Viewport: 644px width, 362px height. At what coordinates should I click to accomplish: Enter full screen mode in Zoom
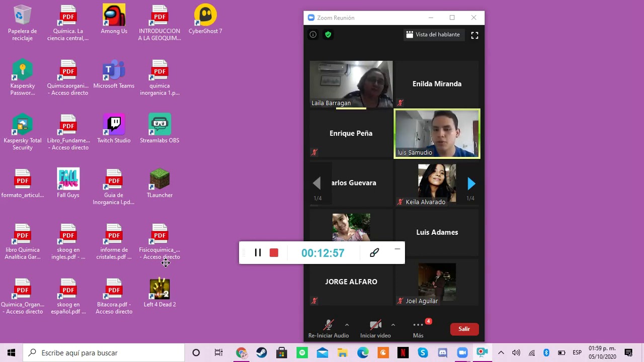pos(474,35)
